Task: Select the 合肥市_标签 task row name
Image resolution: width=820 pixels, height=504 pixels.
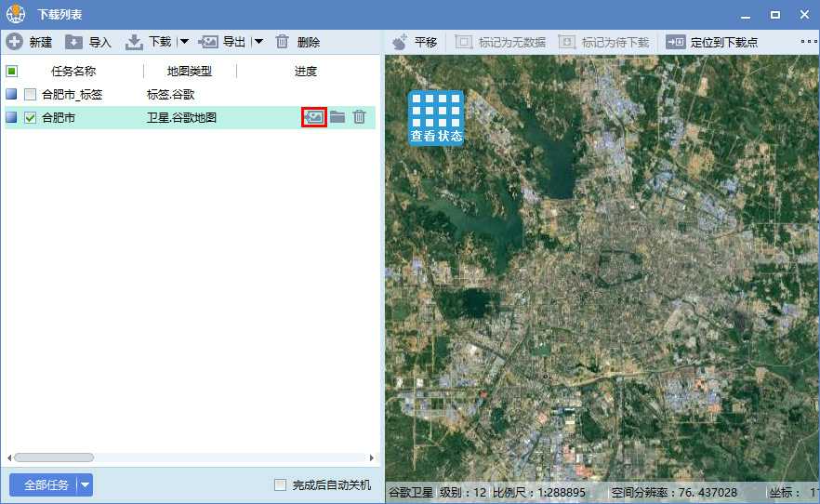Action: click(73, 95)
